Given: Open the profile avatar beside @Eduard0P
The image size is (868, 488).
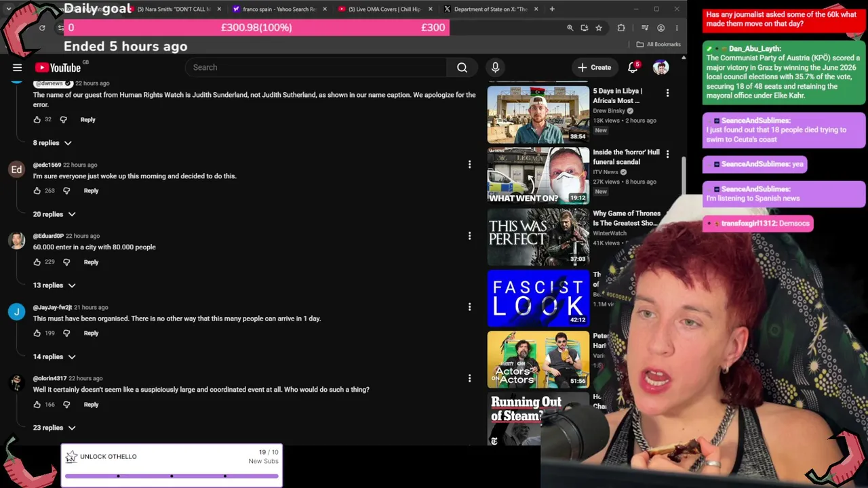Looking at the screenshot, I should (x=17, y=241).
